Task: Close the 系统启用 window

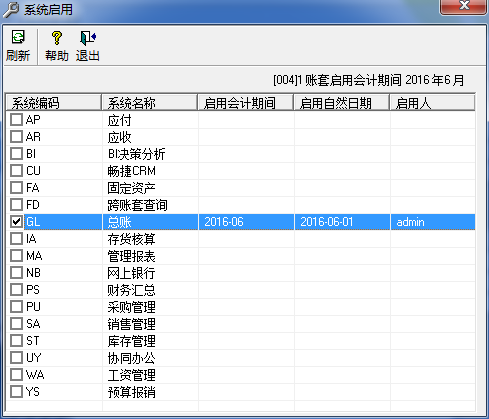Action: 464,7
